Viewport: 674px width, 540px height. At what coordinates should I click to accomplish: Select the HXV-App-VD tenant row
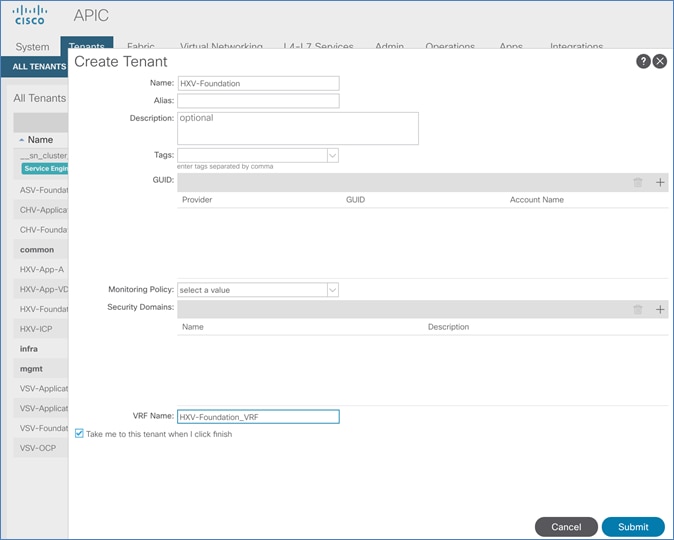41,289
